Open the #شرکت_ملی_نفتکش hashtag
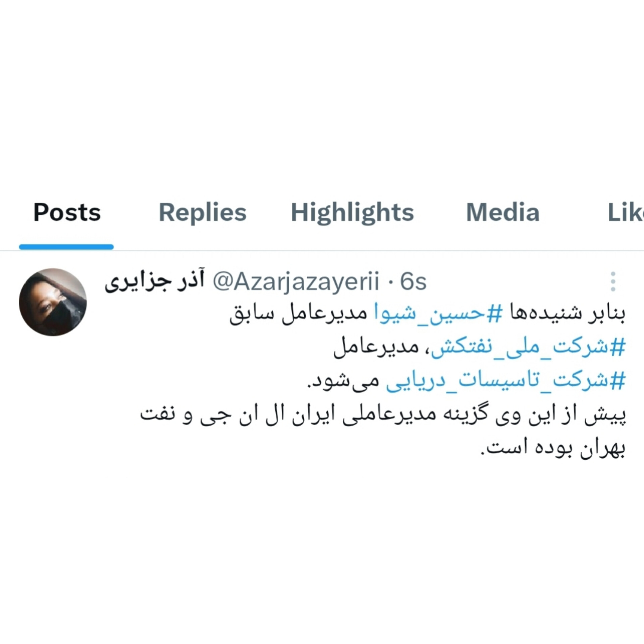Image resolution: width=644 pixels, height=644 pixels. tap(528, 347)
